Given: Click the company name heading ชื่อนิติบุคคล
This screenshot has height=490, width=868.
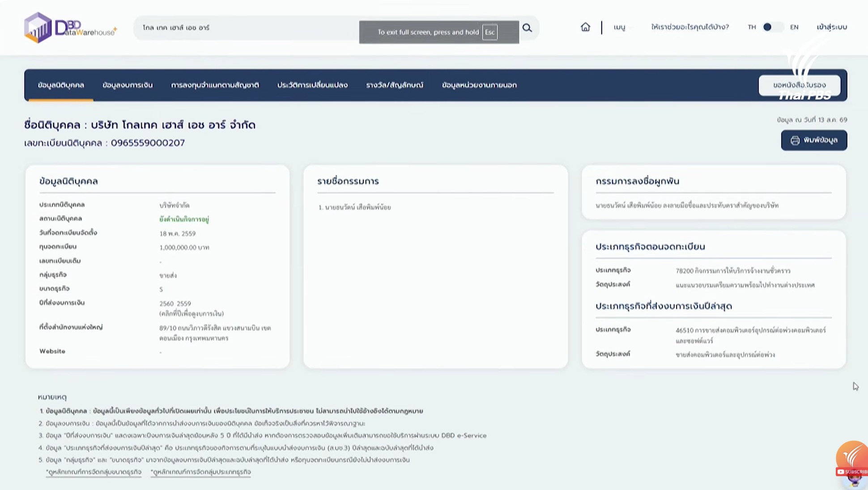Looking at the screenshot, I should pyautogui.click(x=140, y=125).
